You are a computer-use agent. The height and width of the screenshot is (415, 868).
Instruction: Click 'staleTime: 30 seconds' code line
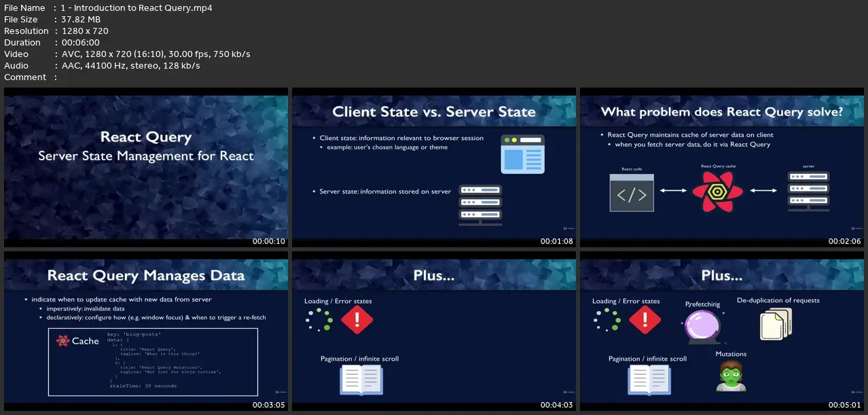point(143,386)
